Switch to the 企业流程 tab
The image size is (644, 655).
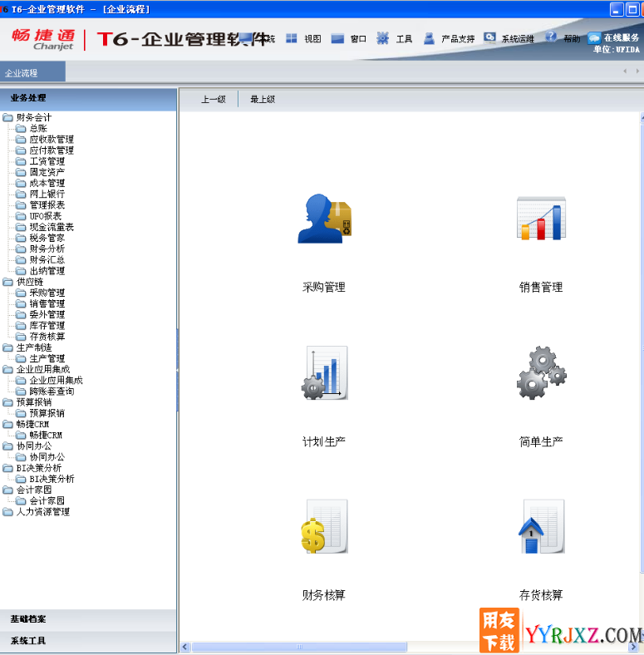click(32, 71)
